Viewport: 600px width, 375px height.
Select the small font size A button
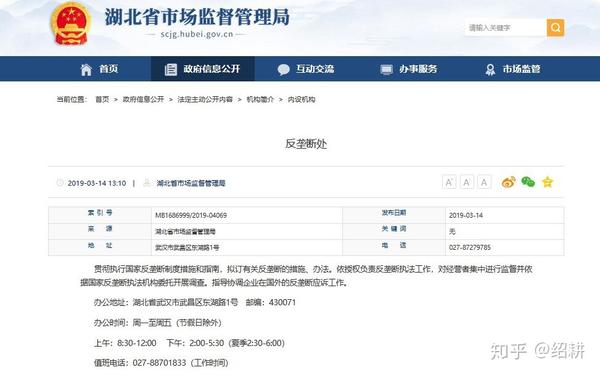click(x=484, y=182)
